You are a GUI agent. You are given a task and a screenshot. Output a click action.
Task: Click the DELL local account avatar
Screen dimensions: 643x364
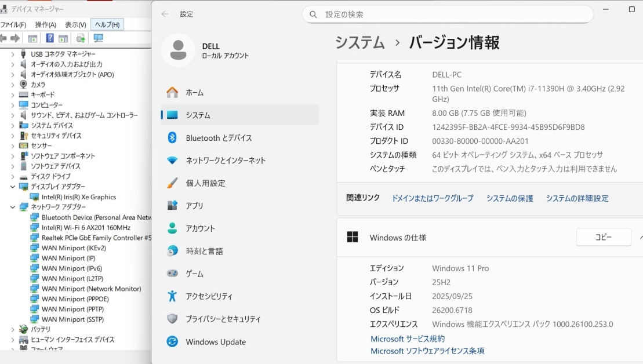pyautogui.click(x=178, y=50)
